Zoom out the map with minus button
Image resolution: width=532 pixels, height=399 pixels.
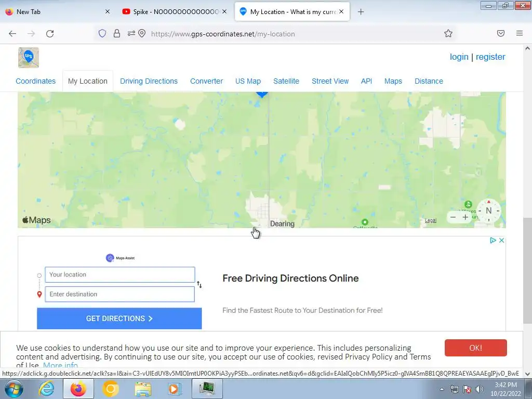[453, 217]
